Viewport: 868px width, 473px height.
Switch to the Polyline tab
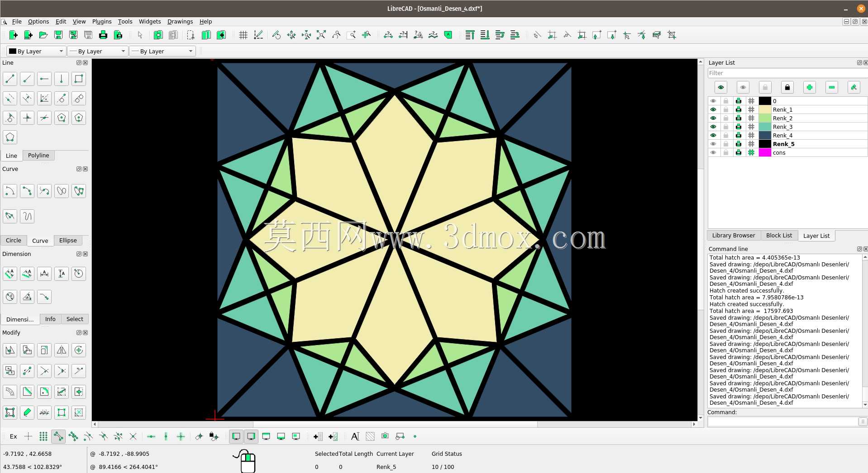click(x=38, y=155)
